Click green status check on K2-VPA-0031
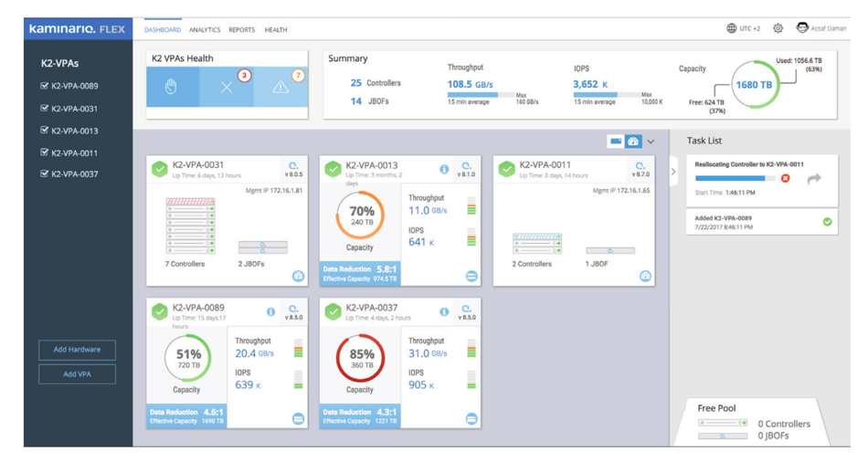The height and width of the screenshot is (472, 868). (x=159, y=169)
